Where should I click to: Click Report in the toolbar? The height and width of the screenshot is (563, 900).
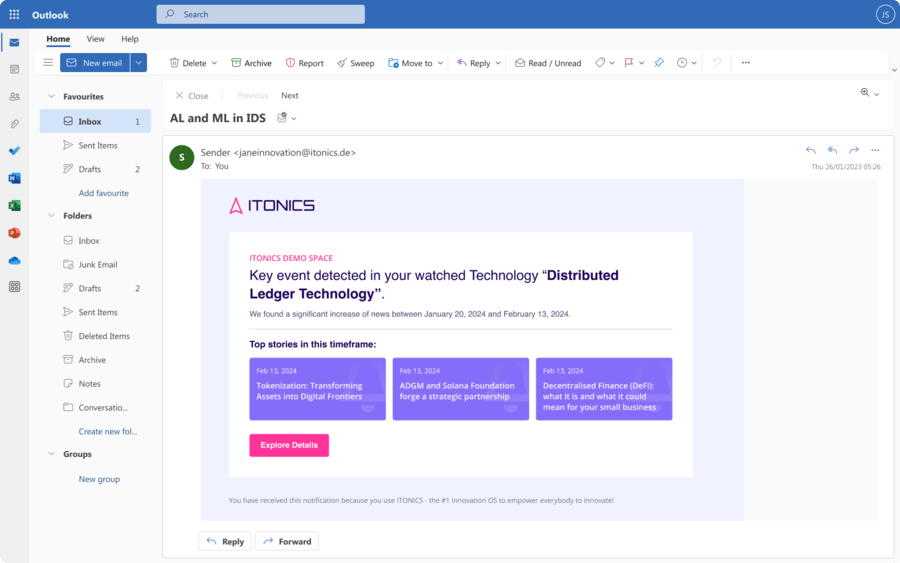pos(305,63)
